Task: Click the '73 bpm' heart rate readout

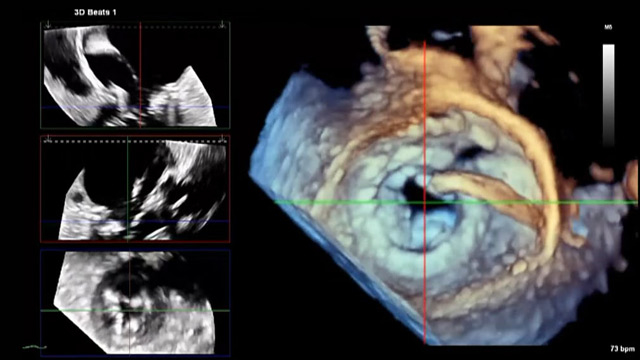Action: [622, 349]
